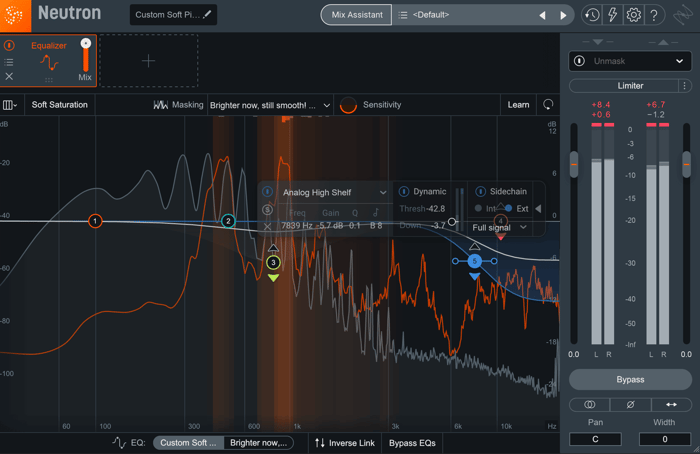Solo the band with the S button
Screen dimensions: 700x454
point(267,210)
